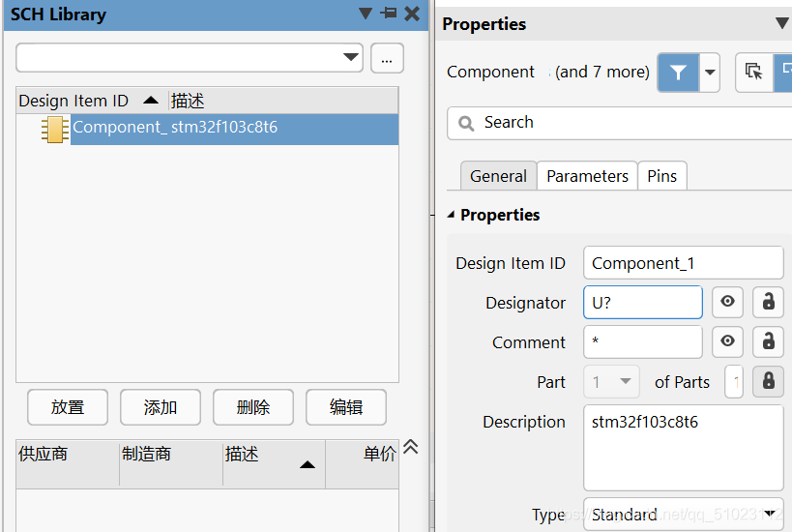
Task: Click the Design Item ID field Component_1
Action: point(683,263)
